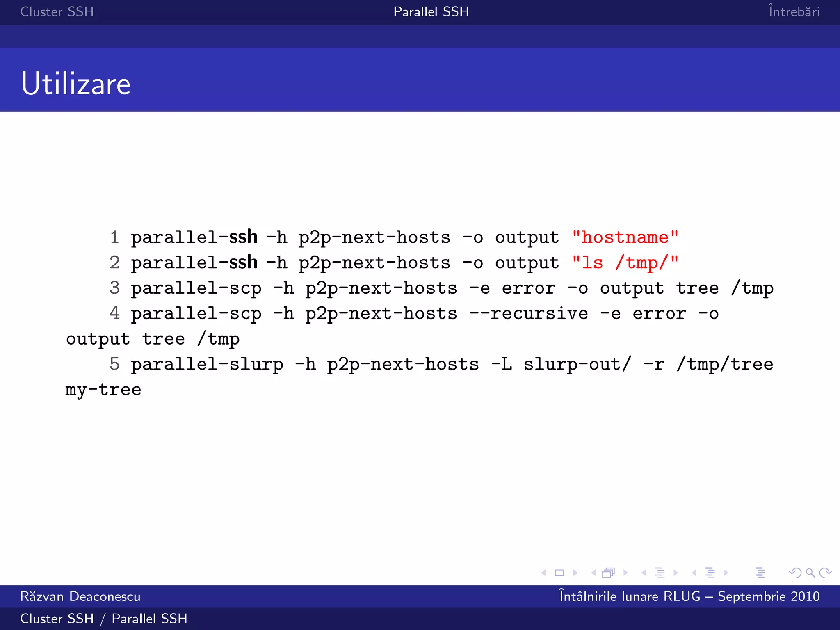Click the go-forward curved arrow icon
Viewport: 840px width, 630px height.
(825, 573)
